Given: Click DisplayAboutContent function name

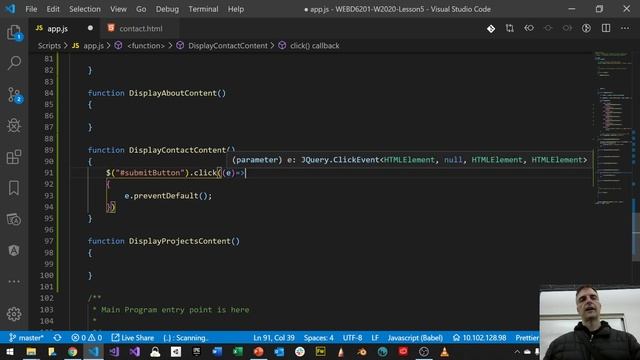Looking at the screenshot, I should pos(173,93).
